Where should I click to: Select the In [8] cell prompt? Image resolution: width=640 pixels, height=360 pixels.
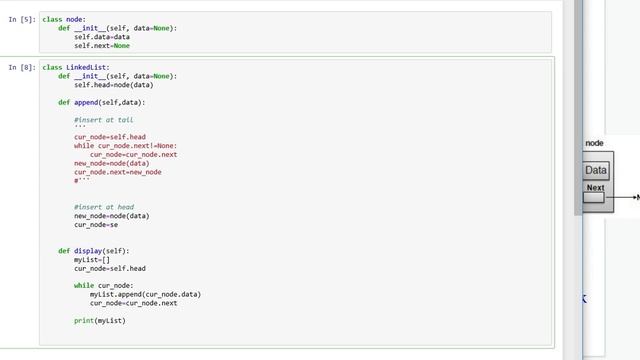[22, 67]
